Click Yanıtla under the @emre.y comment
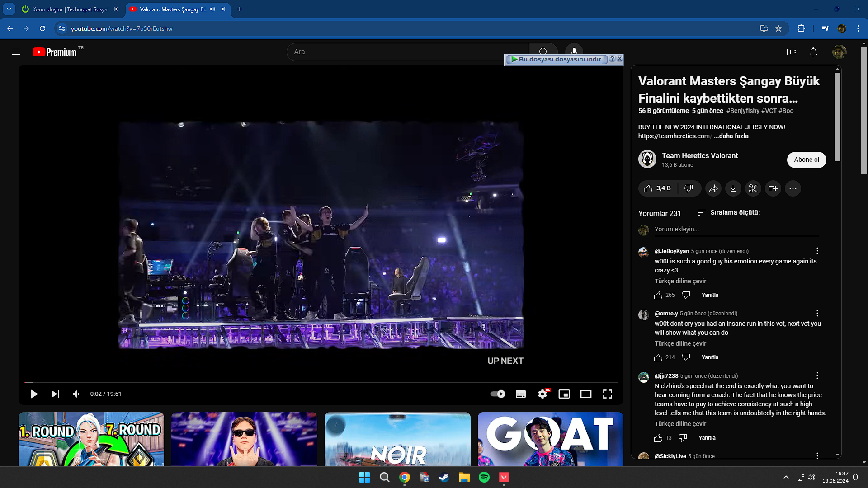868x488 pixels. [x=710, y=357]
